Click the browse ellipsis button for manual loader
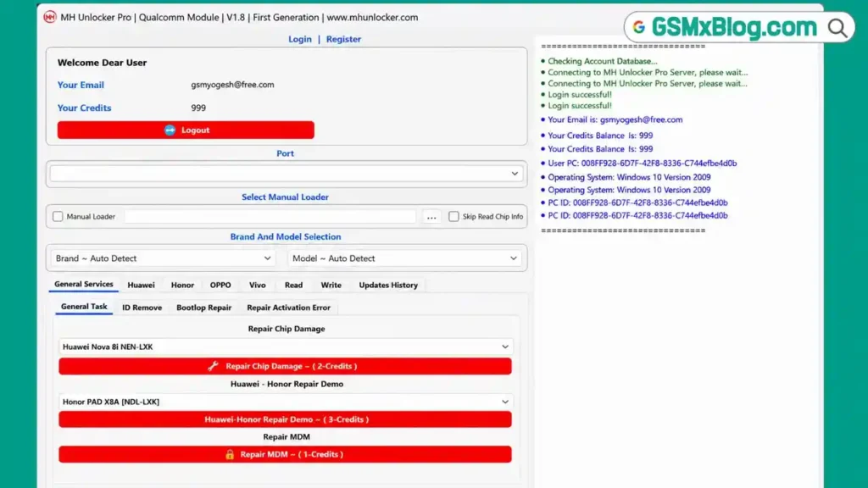 tap(431, 216)
